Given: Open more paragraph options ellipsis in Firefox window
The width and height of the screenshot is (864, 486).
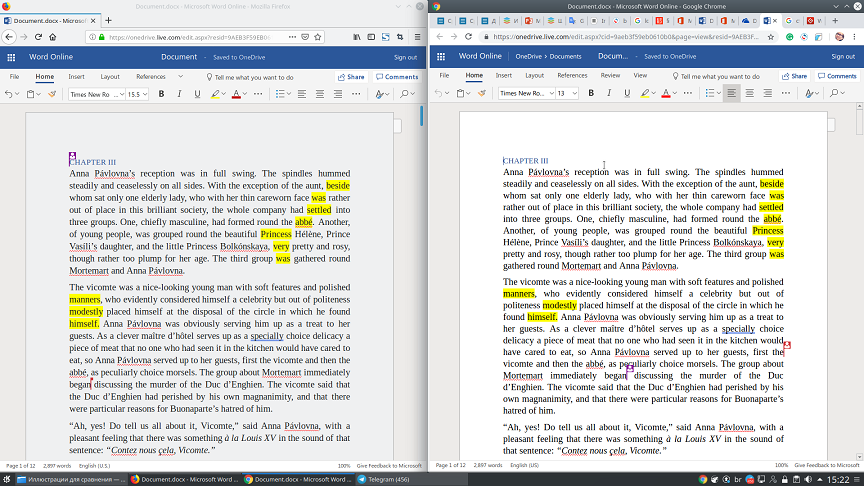Looking at the screenshot, I should point(356,94).
